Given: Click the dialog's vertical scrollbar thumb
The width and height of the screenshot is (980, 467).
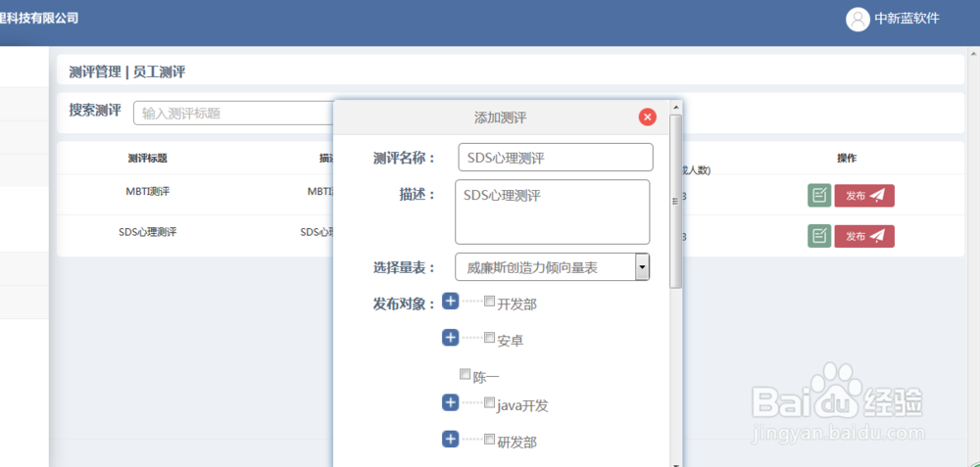Looking at the screenshot, I should (x=675, y=202).
